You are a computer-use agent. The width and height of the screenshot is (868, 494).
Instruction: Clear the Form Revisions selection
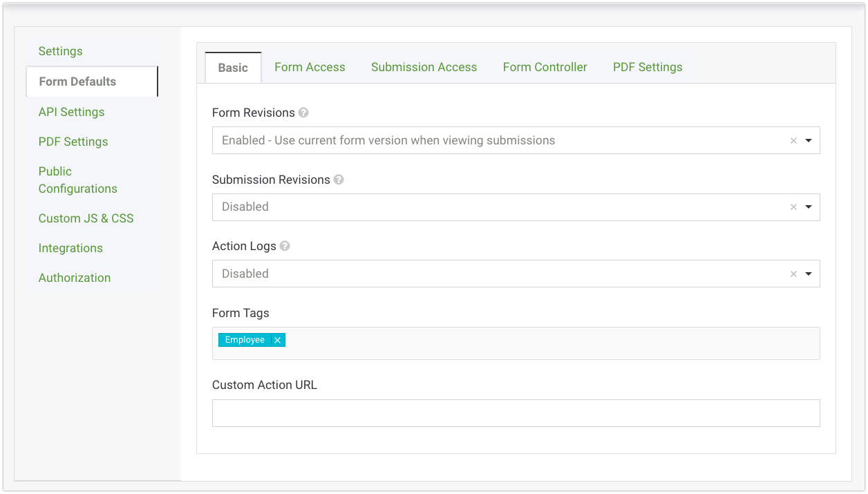(793, 140)
